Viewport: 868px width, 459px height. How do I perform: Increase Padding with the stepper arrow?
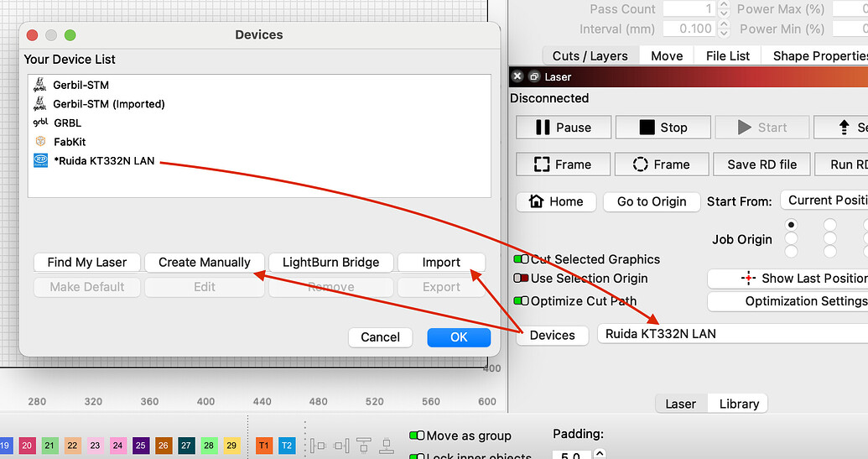pos(600,452)
